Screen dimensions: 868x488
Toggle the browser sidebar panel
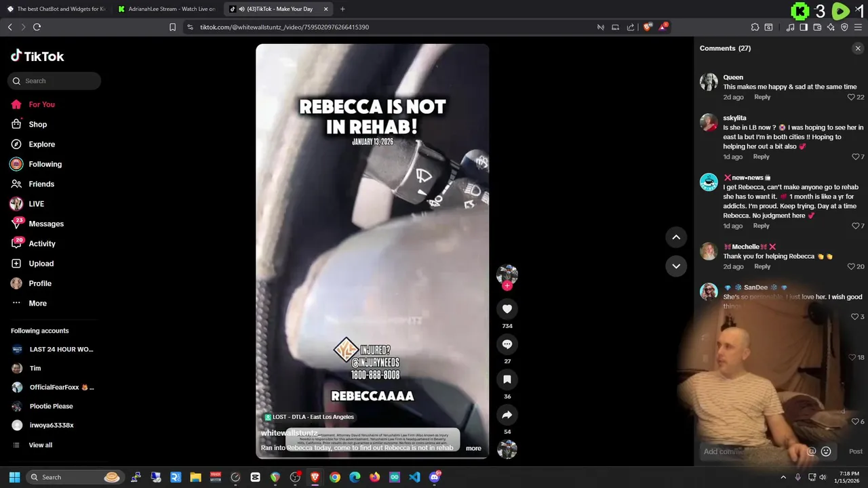(804, 27)
